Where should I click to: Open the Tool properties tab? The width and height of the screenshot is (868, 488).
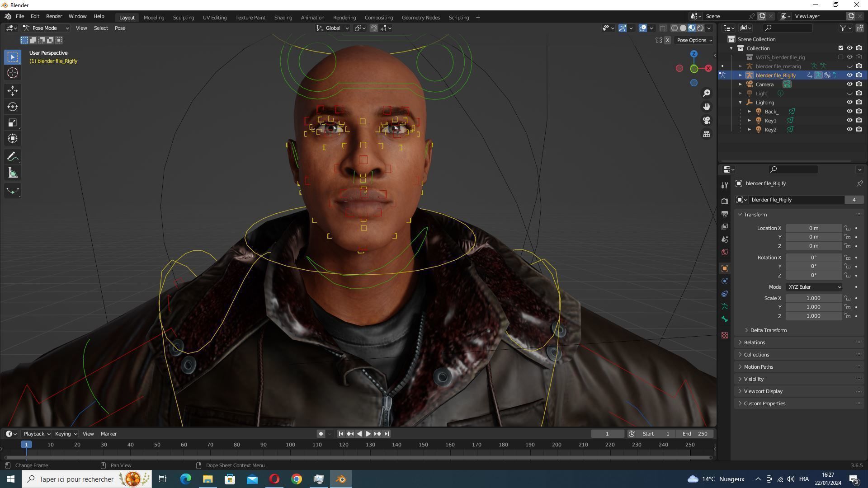(x=725, y=185)
